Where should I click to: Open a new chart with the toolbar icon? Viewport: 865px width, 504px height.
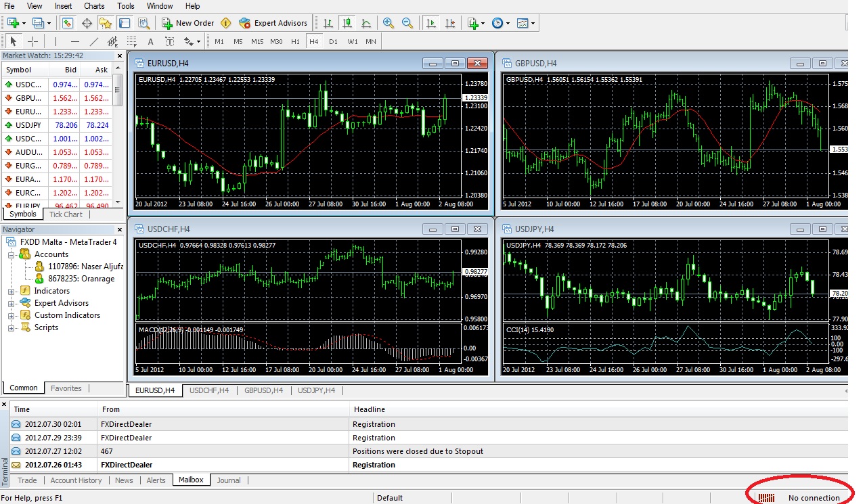point(12,23)
